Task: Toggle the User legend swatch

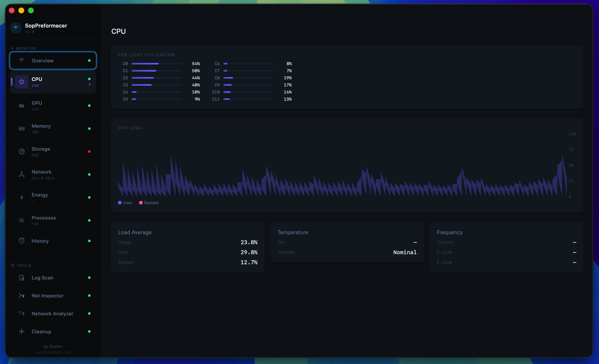Action: (x=120, y=203)
